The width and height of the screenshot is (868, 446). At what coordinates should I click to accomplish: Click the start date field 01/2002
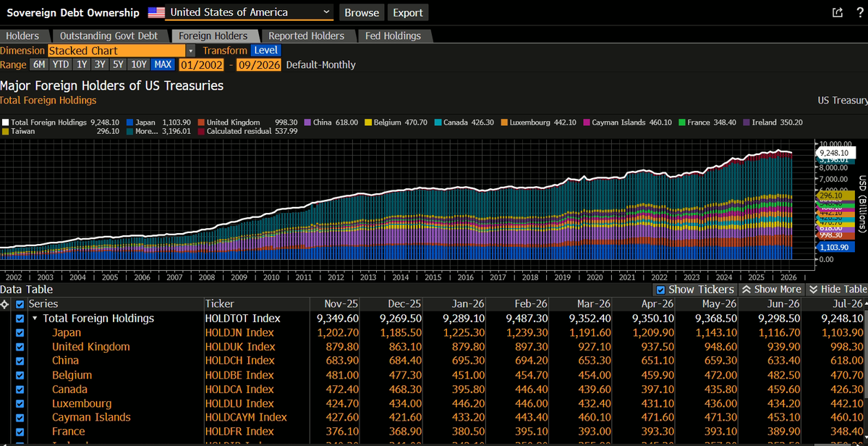(x=201, y=64)
